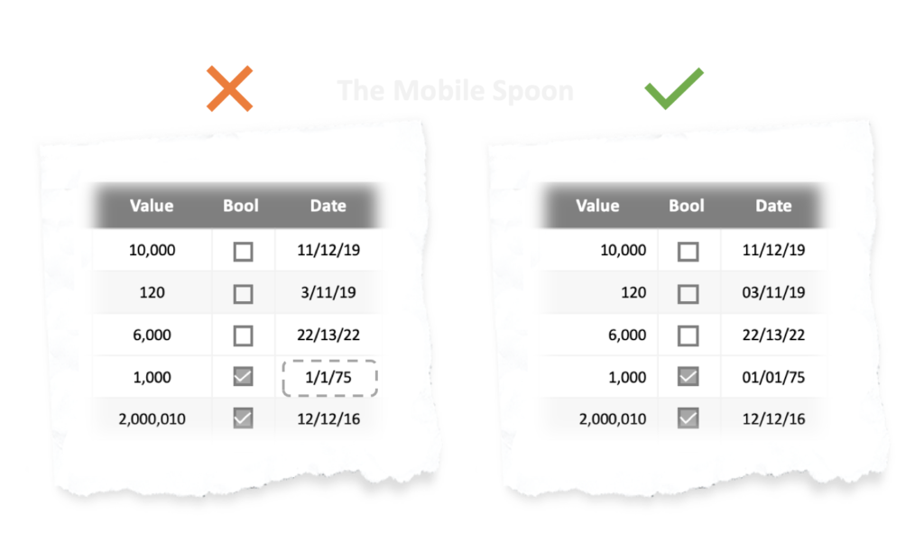Click The Mobile Spoon watermark text
924x560 pixels.
coord(455,90)
